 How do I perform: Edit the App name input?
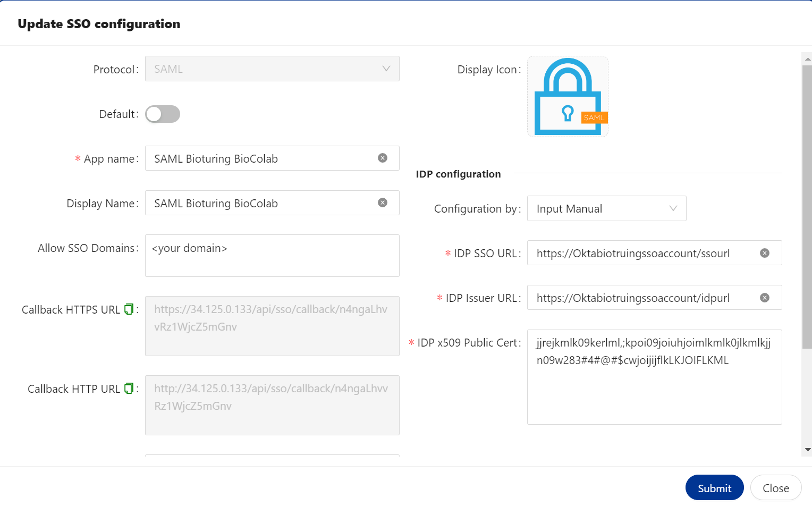coord(272,158)
